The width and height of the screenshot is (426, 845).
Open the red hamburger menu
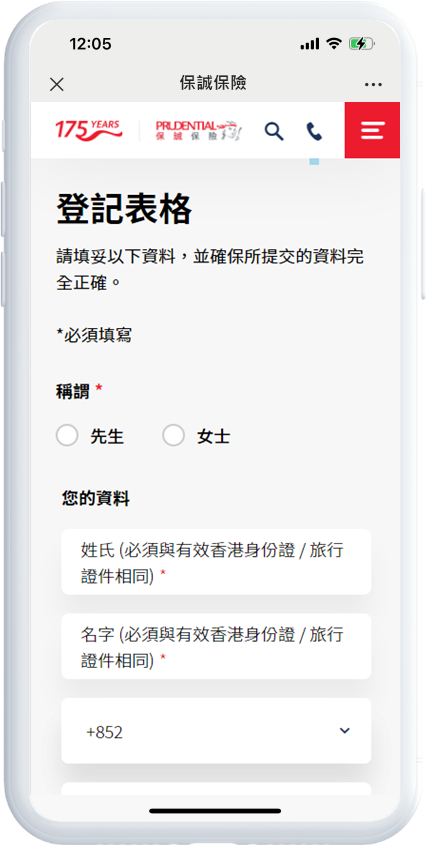point(372,130)
